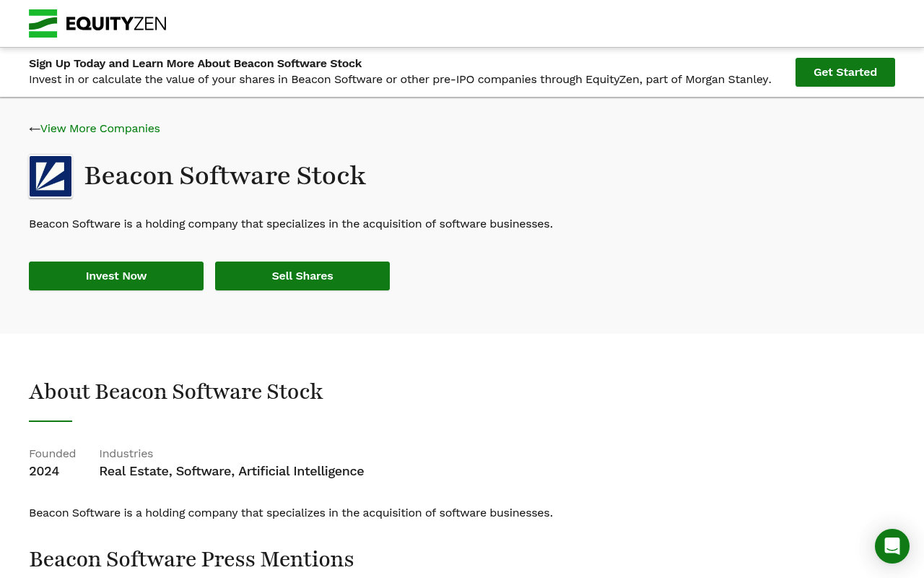Click the Beacon Software Stock page title
The height and width of the screenshot is (578, 924).
225,176
